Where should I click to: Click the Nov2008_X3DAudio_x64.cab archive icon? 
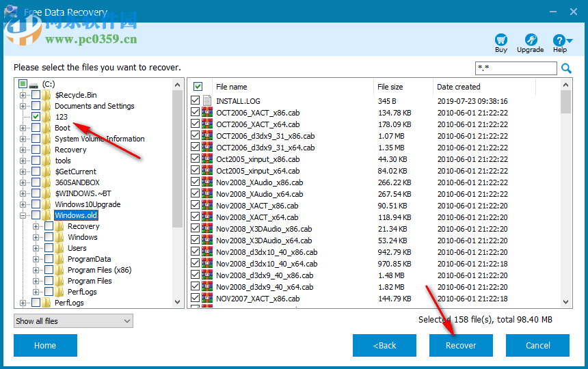207,240
